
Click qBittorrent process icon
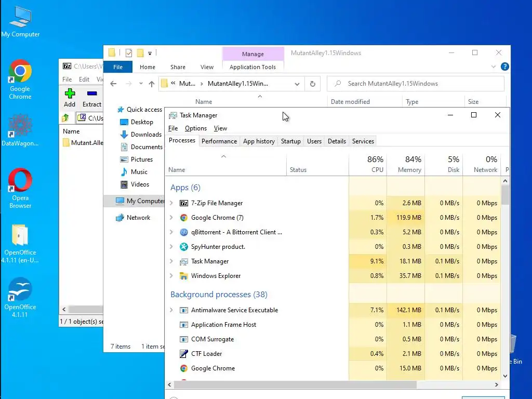click(184, 232)
